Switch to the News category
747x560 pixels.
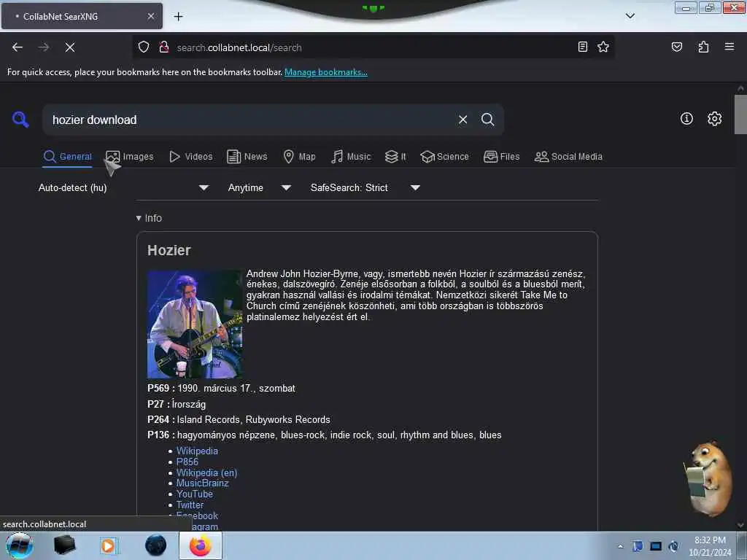coord(247,157)
